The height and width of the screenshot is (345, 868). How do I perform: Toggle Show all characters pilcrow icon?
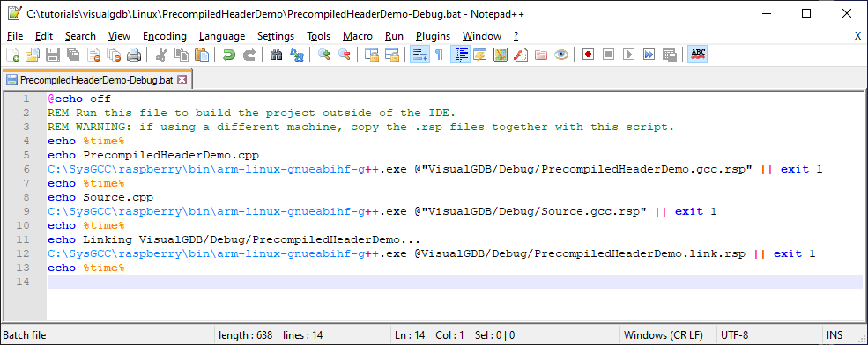pyautogui.click(x=439, y=55)
